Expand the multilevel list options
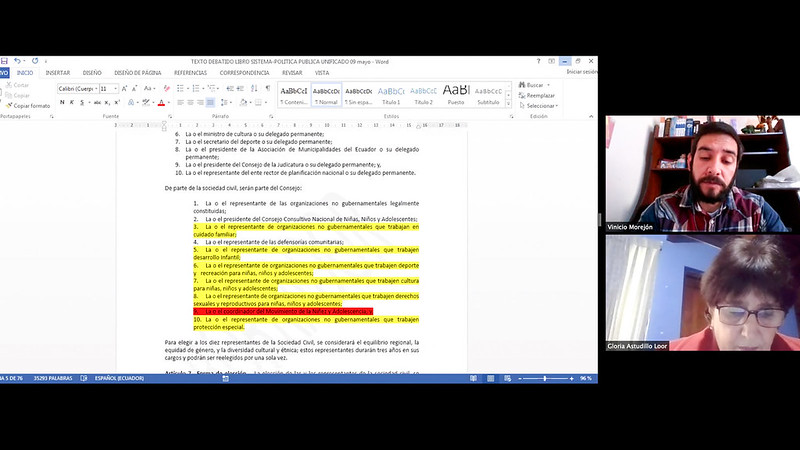Image resolution: width=800 pixels, height=450 pixels. pos(219,89)
